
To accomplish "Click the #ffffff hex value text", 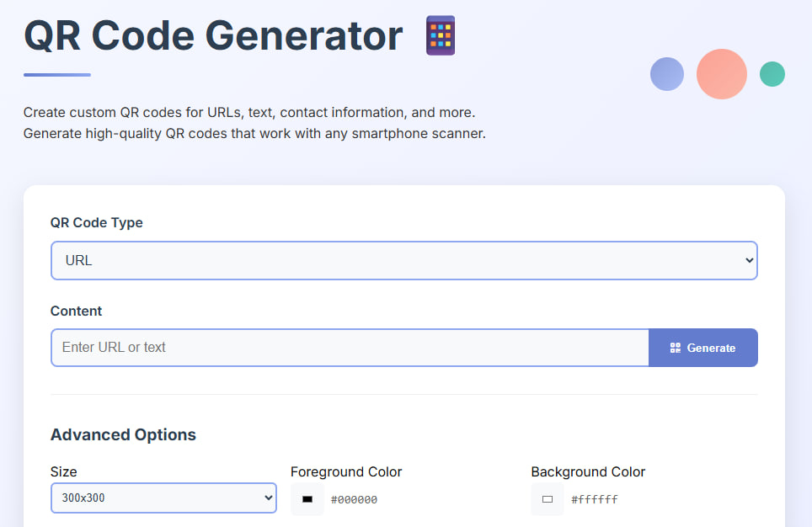I will (595, 500).
